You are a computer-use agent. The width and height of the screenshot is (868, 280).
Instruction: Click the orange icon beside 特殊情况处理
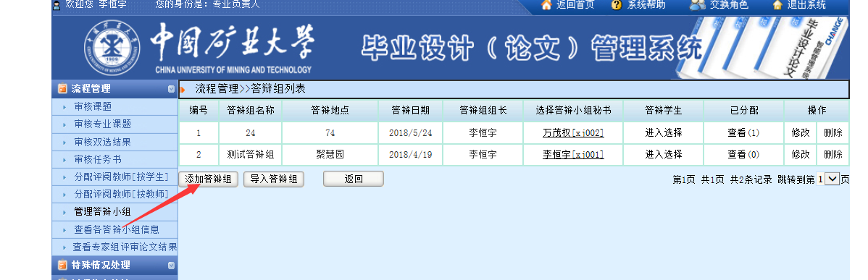click(x=62, y=265)
